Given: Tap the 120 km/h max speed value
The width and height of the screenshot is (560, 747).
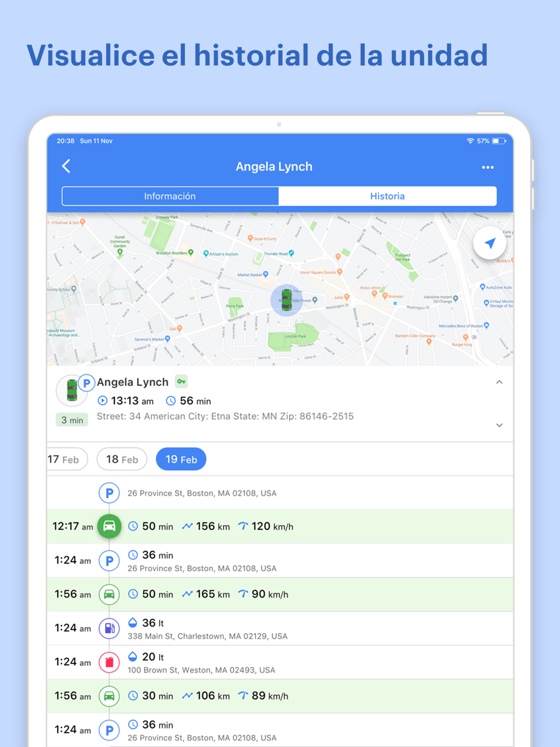Looking at the screenshot, I should pos(272,526).
